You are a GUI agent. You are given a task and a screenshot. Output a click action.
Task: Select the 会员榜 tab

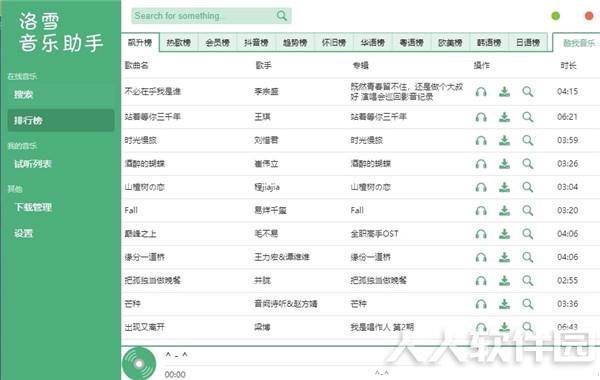[x=217, y=42]
